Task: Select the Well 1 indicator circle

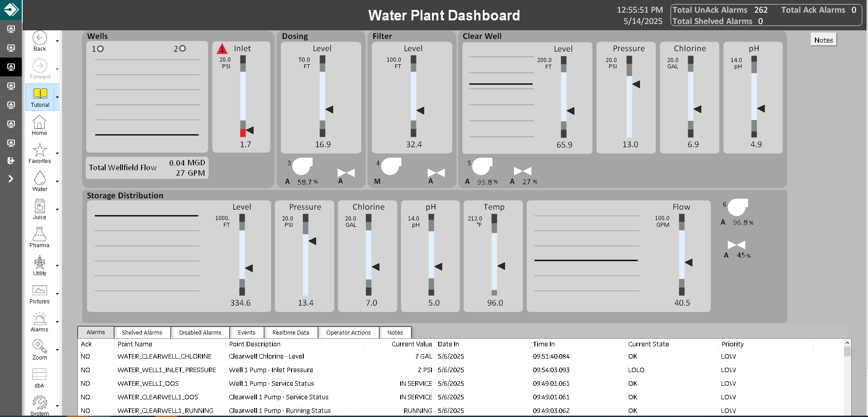Action: tap(101, 49)
